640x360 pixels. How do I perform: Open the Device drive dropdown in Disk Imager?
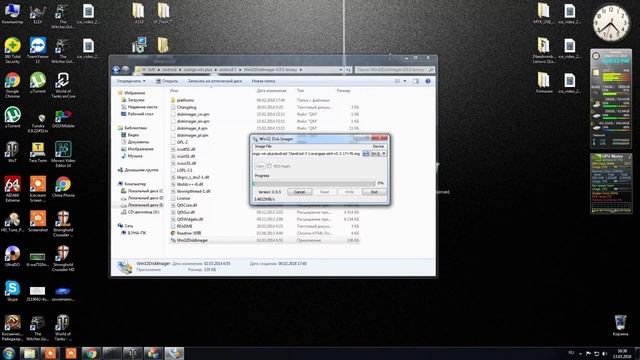coord(378,154)
